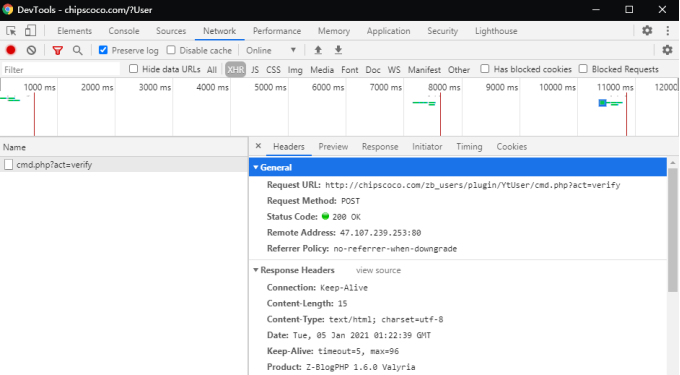The width and height of the screenshot is (680, 375).
Task: Open the Security tab
Action: tap(442, 31)
